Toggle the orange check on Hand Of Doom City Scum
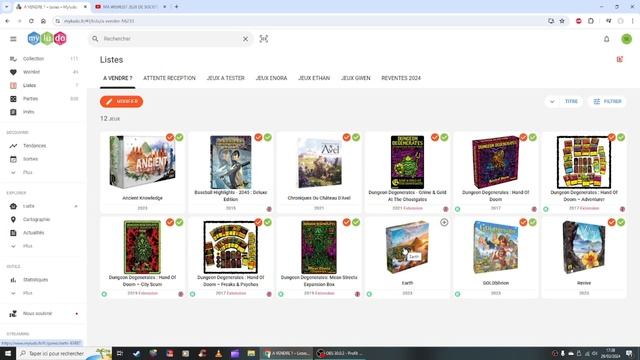 pyautogui.click(x=170, y=222)
